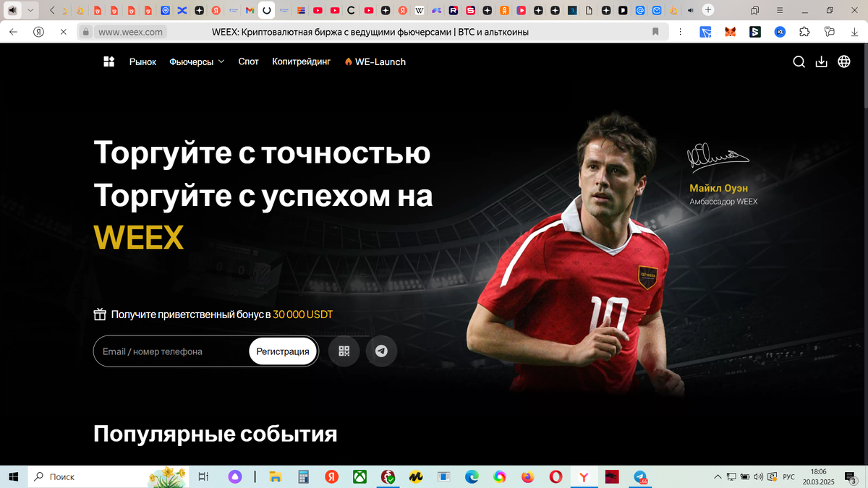Stop the page loading with the X button
This screenshot has height=488, width=868.
(x=63, y=32)
